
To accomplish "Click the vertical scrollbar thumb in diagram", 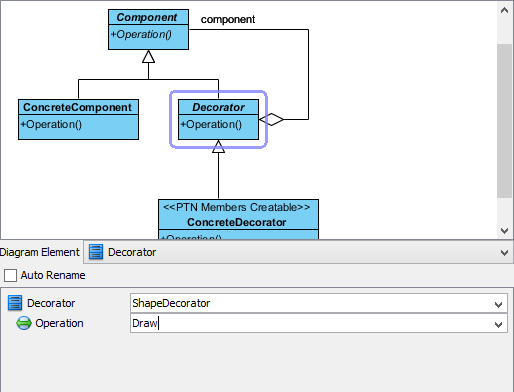I will (x=504, y=121).
